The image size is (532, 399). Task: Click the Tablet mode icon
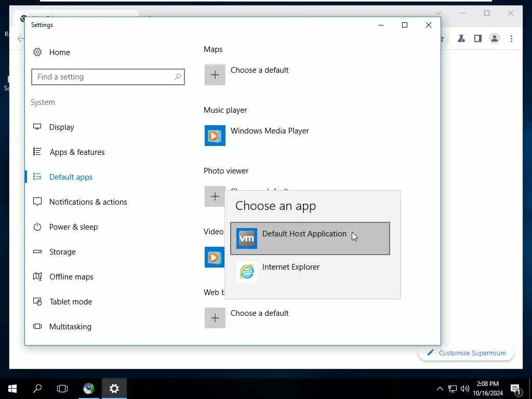tap(37, 302)
